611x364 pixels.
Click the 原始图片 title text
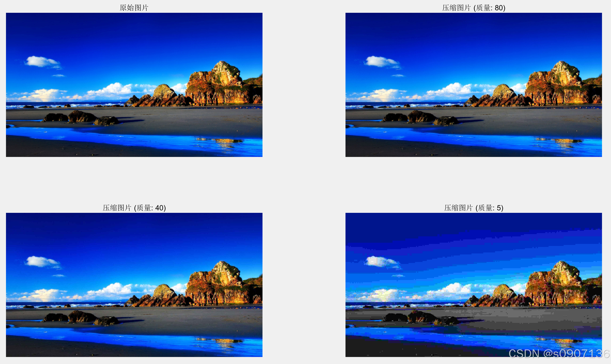coord(134,8)
